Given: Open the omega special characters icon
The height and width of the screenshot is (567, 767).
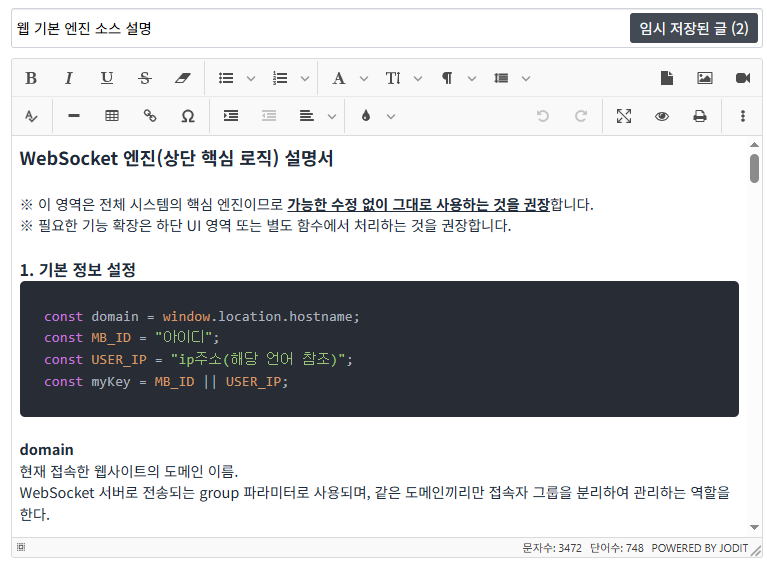Looking at the screenshot, I should pos(188,116).
